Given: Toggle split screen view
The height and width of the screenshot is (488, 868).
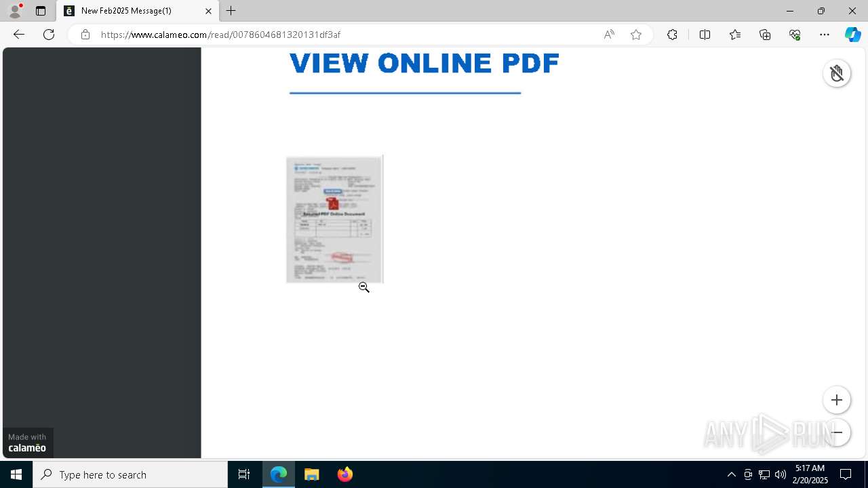Looking at the screenshot, I should (x=705, y=35).
